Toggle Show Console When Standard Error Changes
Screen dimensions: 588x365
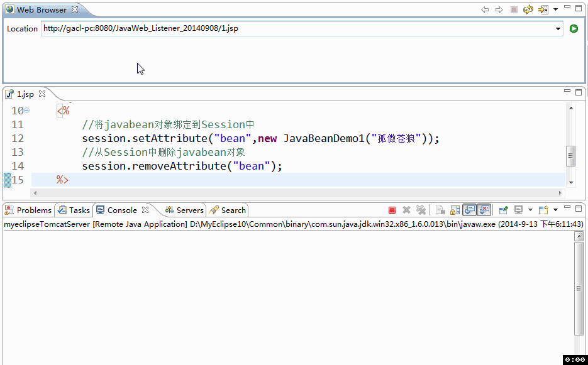pyautogui.click(x=484, y=210)
